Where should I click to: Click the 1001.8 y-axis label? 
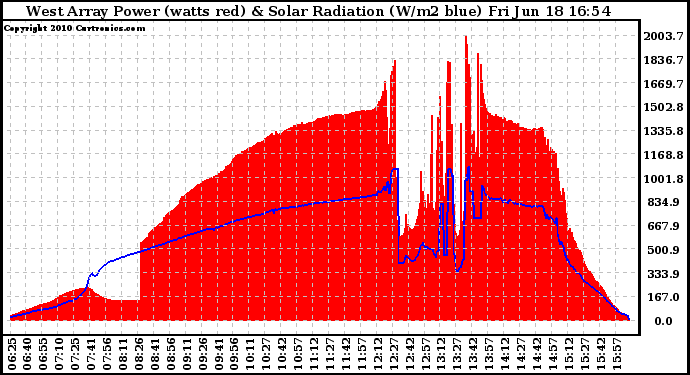click(x=664, y=179)
